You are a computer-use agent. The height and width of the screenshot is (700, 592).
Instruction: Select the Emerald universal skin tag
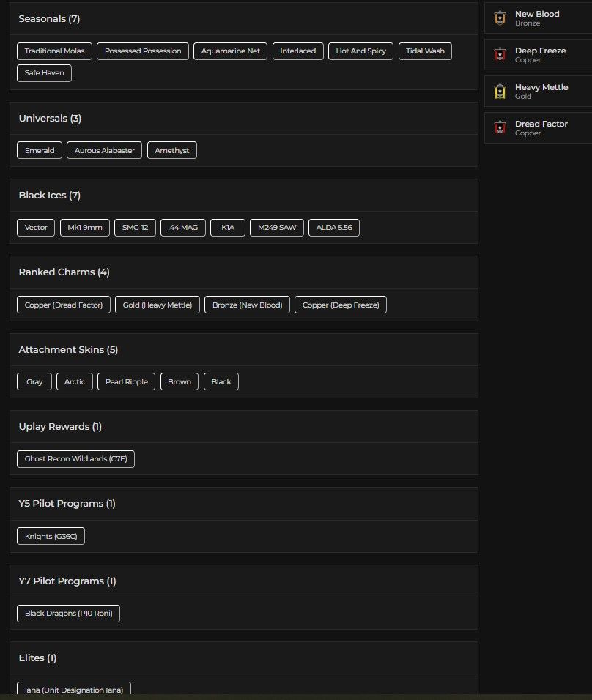pyautogui.click(x=40, y=150)
